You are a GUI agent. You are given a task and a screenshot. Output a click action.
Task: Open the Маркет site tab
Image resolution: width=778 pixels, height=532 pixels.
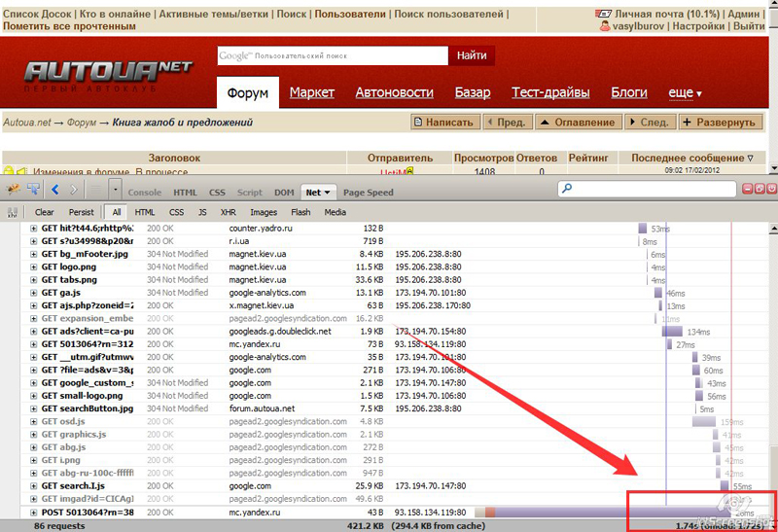[x=311, y=92]
